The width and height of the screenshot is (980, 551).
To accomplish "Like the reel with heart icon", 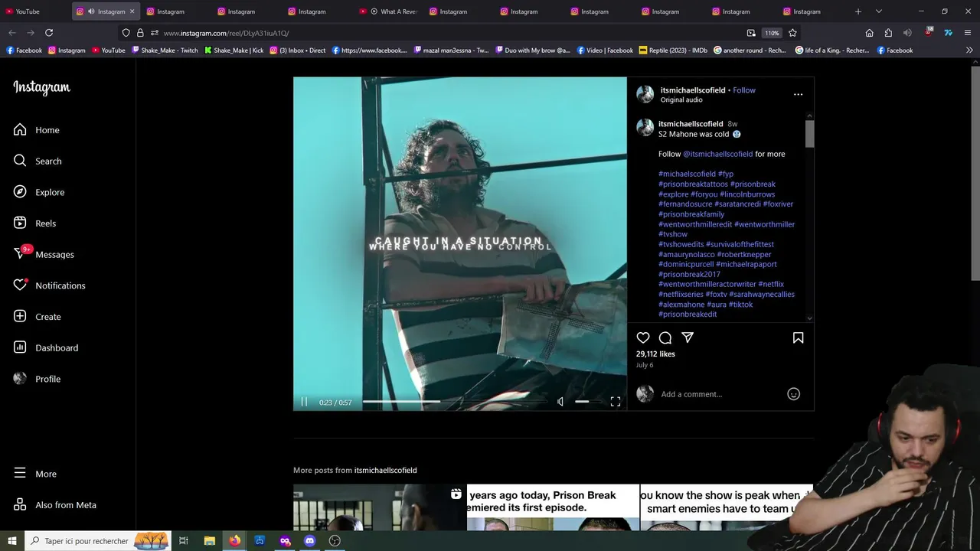I will click(643, 337).
